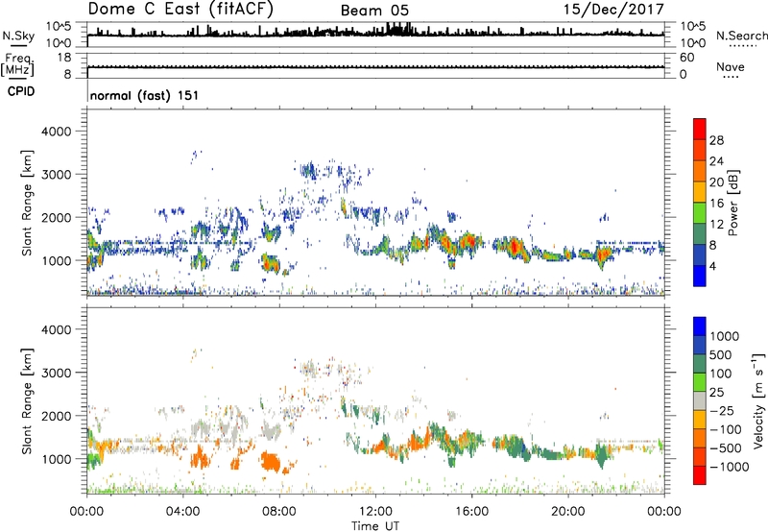
Task: Click the 'Time UT' axis title
Action: click(x=375, y=526)
